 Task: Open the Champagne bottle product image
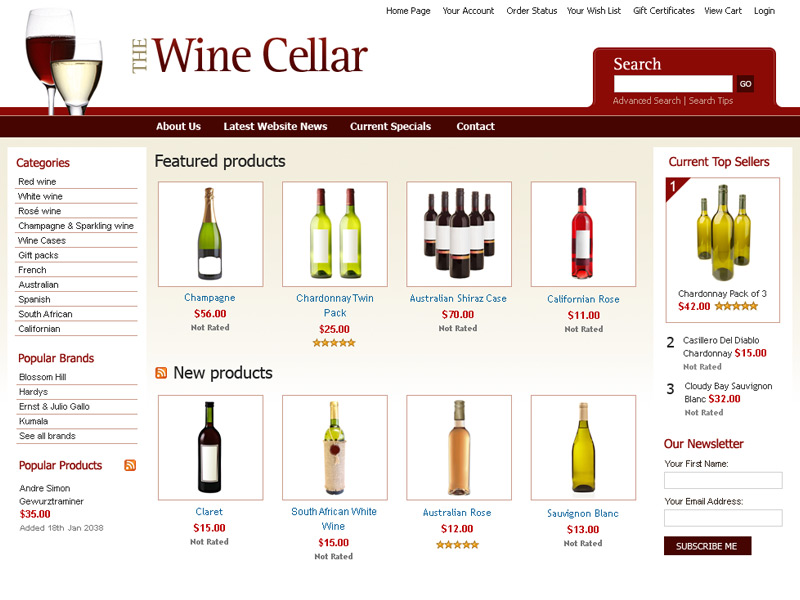click(x=211, y=234)
